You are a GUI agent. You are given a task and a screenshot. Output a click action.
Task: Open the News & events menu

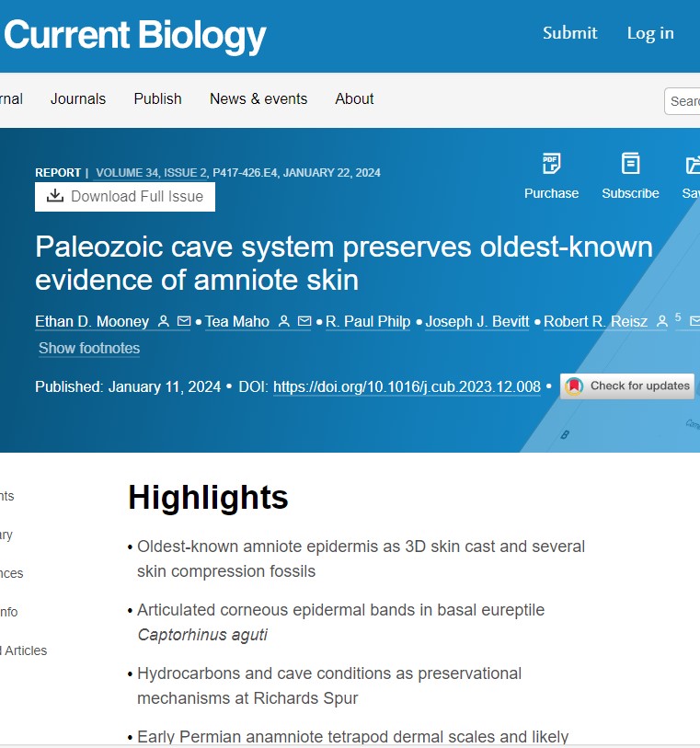point(258,99)
